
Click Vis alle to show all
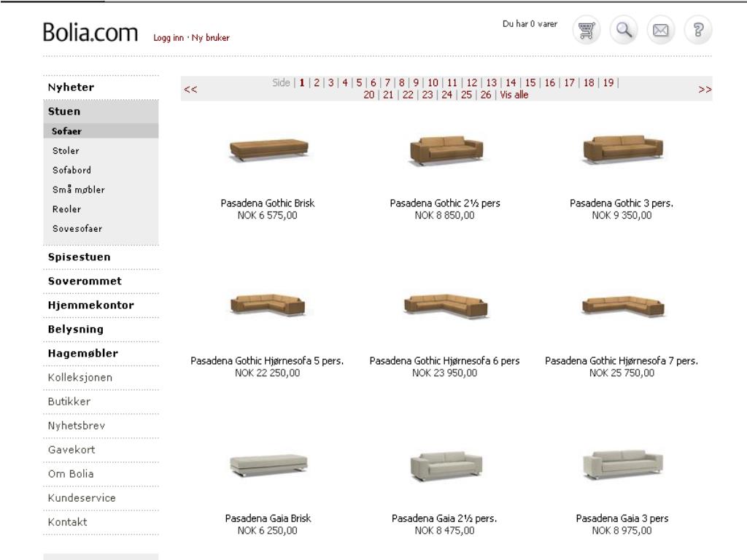coord(514,95)
